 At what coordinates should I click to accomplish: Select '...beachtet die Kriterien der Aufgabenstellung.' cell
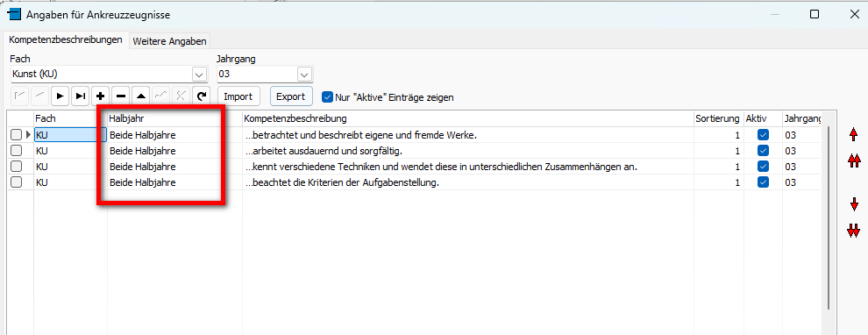[468, 182]
